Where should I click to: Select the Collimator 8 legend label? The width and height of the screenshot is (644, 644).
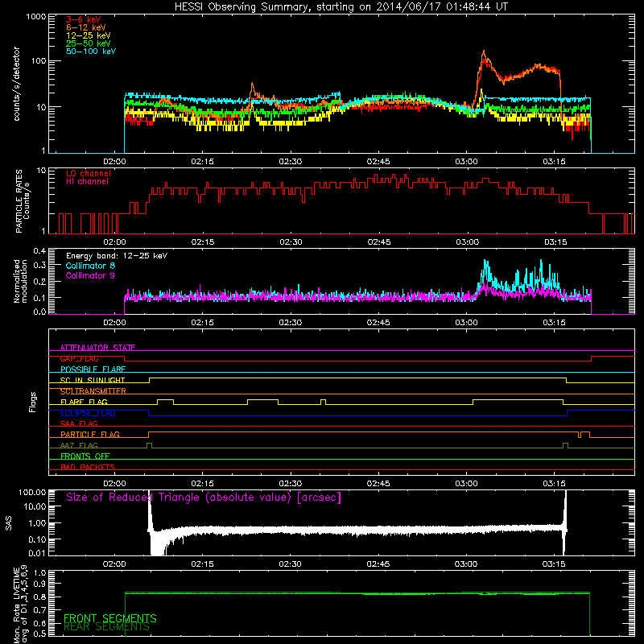tap(90, 266)
